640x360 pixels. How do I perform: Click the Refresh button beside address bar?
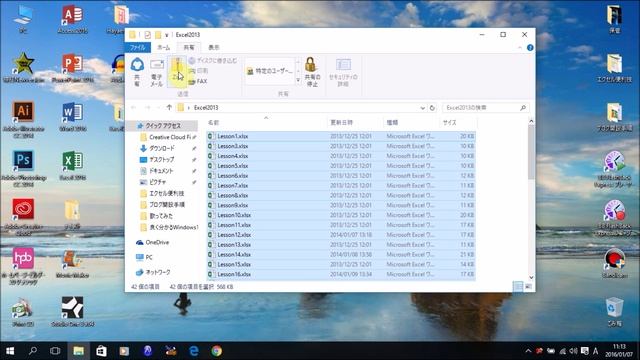click(432, 108)
